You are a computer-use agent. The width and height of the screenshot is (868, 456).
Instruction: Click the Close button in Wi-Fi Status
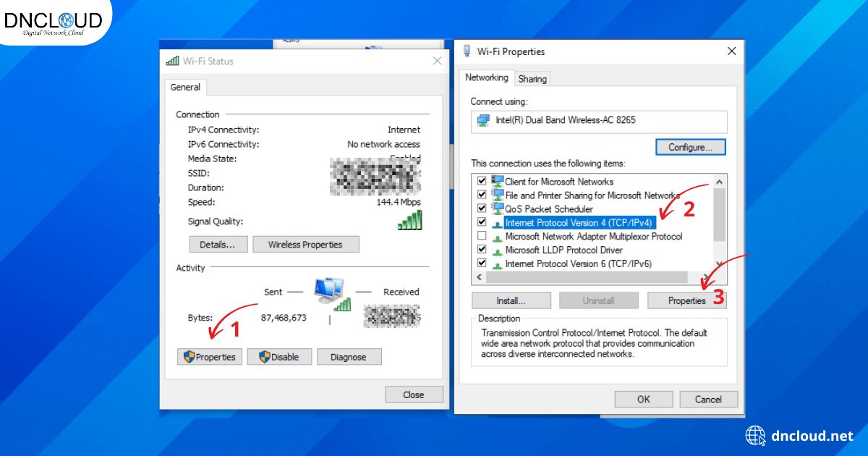point(414,394)
